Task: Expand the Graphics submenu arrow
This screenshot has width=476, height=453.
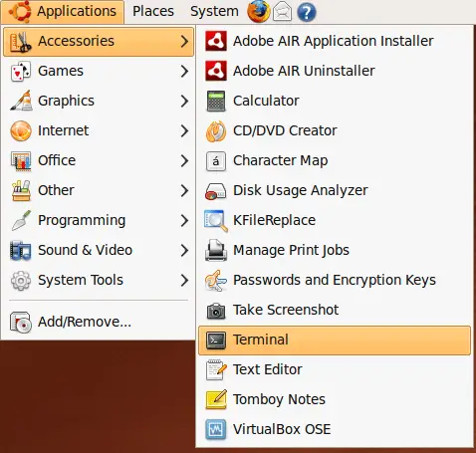Action: 184,101
